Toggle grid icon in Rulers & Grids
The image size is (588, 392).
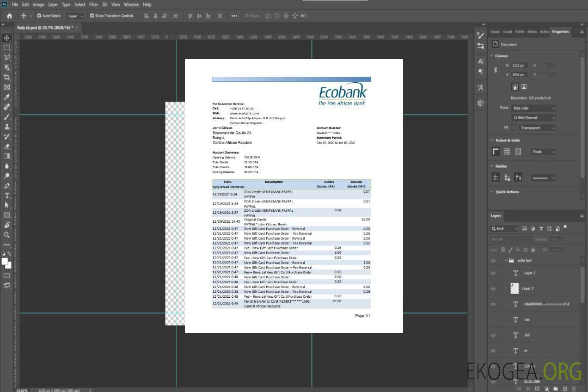click(507, 151)
